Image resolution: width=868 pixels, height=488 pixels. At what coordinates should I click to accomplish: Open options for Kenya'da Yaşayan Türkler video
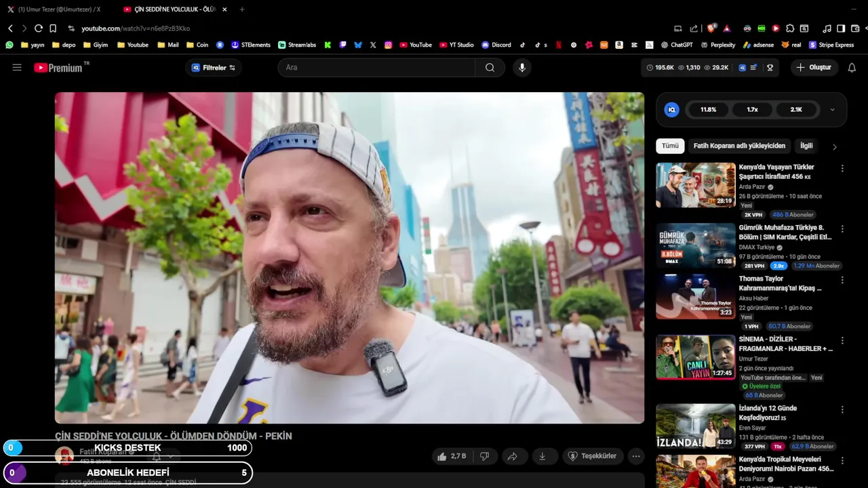842,168
